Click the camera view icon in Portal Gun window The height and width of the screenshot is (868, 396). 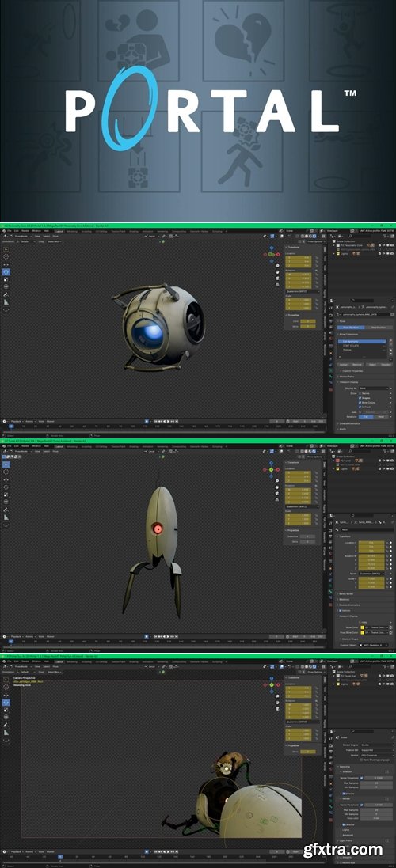[x=277, y=710]
